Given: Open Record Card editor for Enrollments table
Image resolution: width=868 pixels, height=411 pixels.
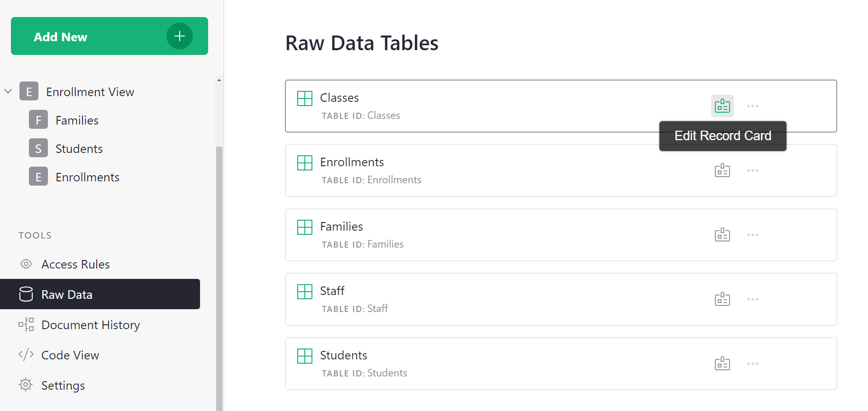Looking at the screenshot, I should 722,170.
